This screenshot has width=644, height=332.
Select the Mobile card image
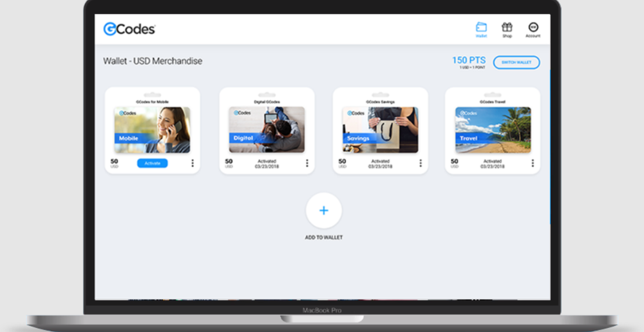pyautogui.click(x=153, y=130)
